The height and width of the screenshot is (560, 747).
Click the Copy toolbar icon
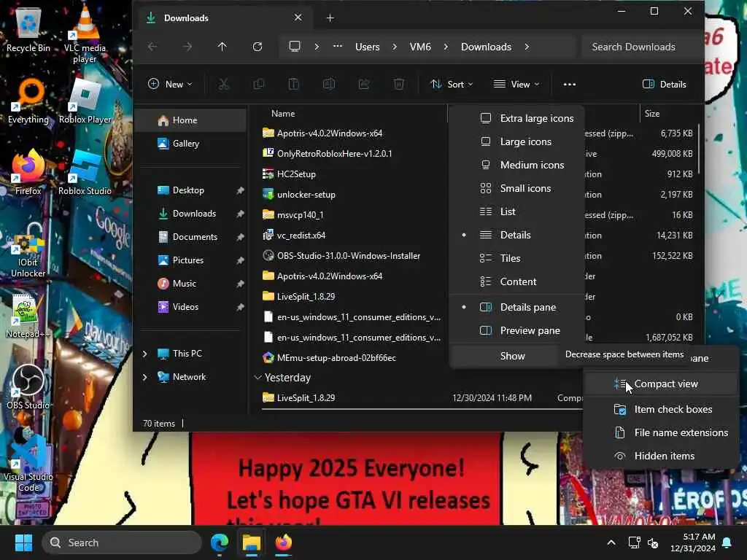coord(259,85)
